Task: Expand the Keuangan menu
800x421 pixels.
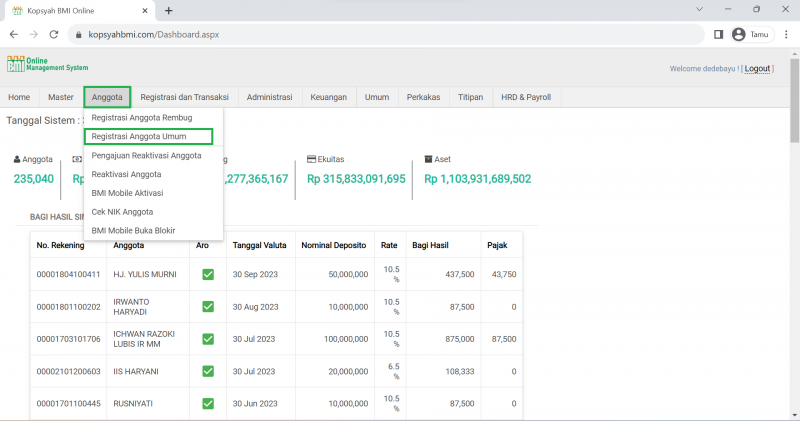Action: click(329, 97)
